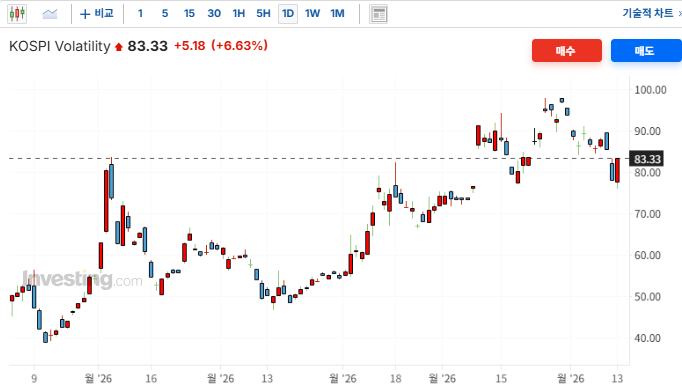Open the news overlay panel icon

click(x=378, y=14)
